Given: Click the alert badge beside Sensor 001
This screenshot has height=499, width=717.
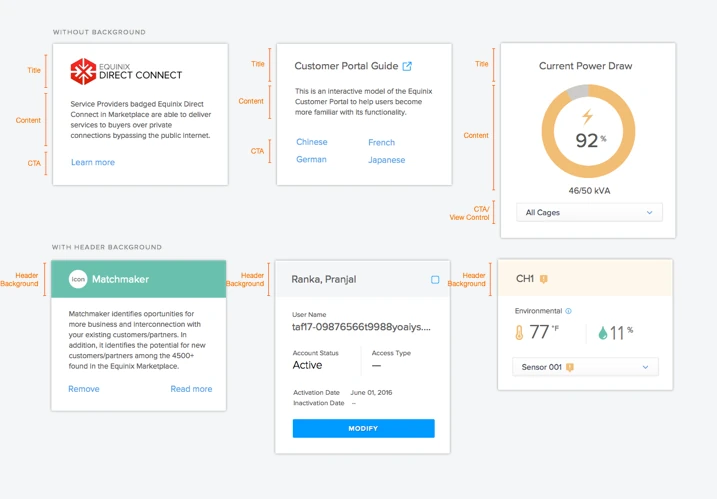Looking at the screenshot, I should click(570, 367).
